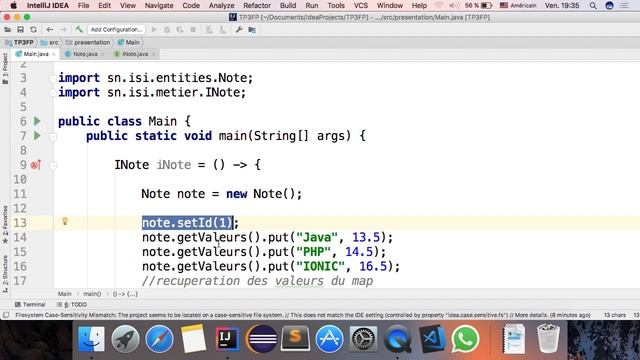Viewport: 640px width, 360px height.
Task: Open the VCS menu
Action: 360,6
